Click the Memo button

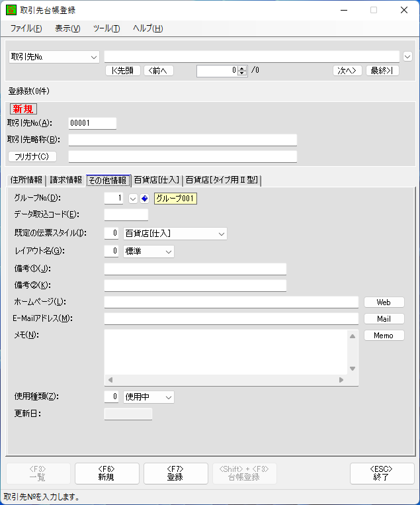(384, 336)
